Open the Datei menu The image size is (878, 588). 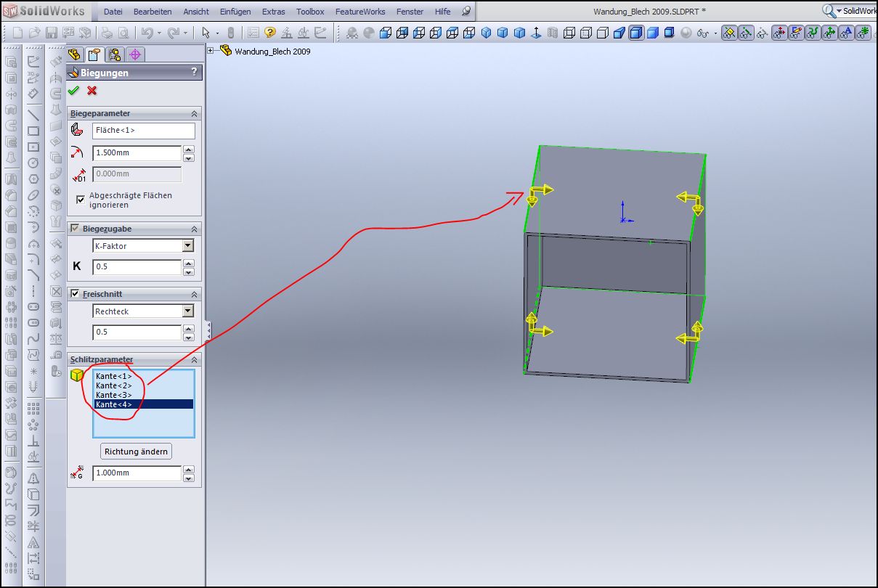coord(113,12)
